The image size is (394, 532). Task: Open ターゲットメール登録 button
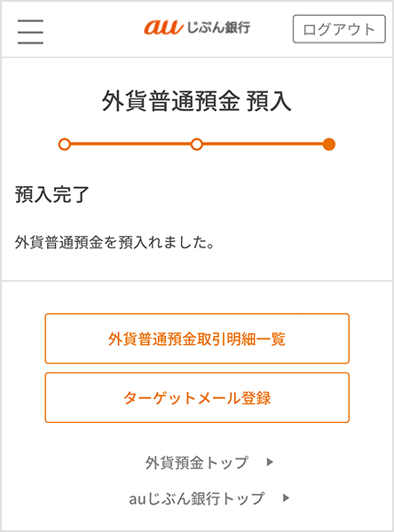coord(197,397)
